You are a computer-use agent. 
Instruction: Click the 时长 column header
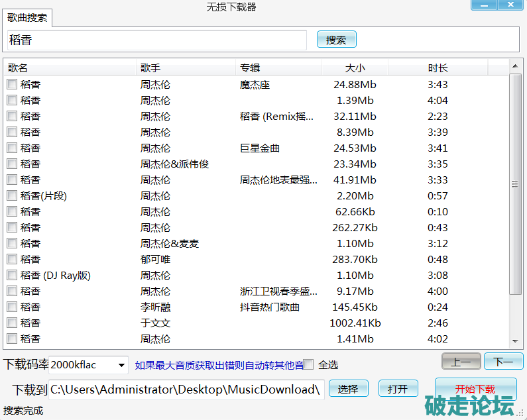[438, 68]
